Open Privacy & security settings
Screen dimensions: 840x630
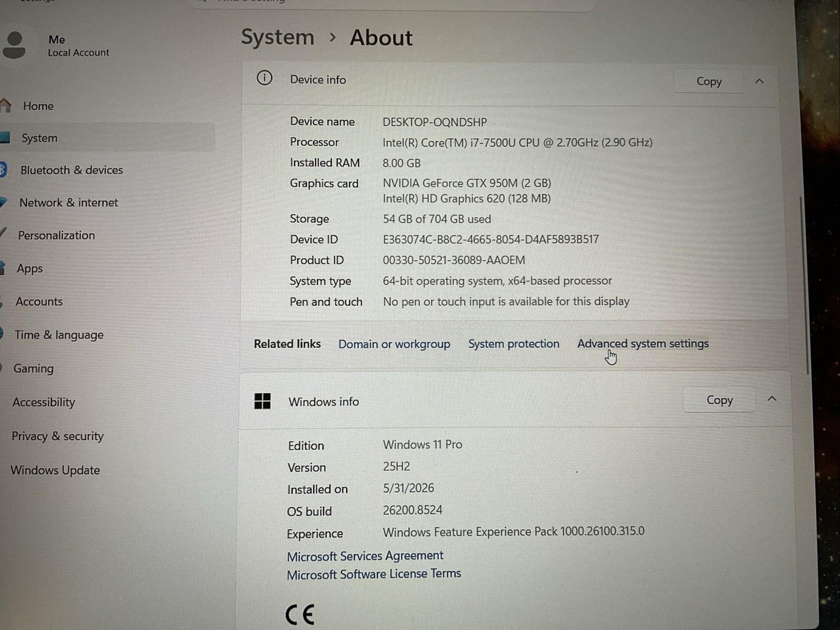pyautogui.click(x=57, y=436)
